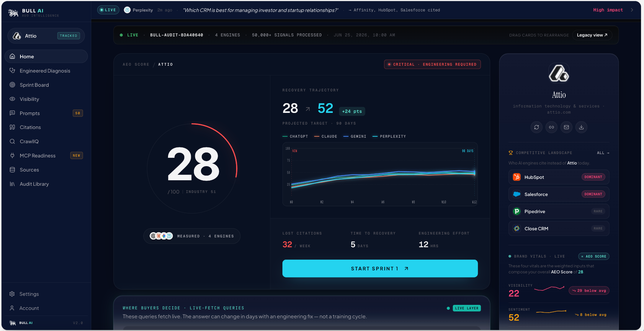Click the refresh icon under Attio profile
The height and width of the screenshot is (331, 644).
tap(536, 127)
